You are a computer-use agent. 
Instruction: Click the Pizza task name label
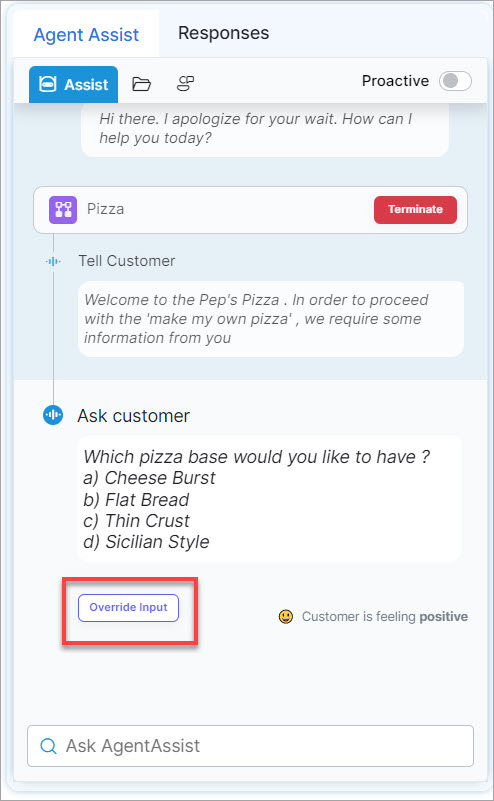coord(105,209)
